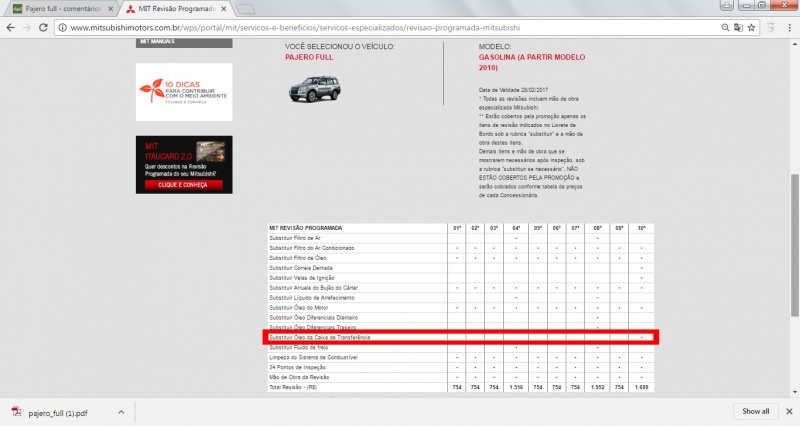Select the Substituir Óleo do Motor row
This screenshot has height=426, width=800.
[461, 308]
